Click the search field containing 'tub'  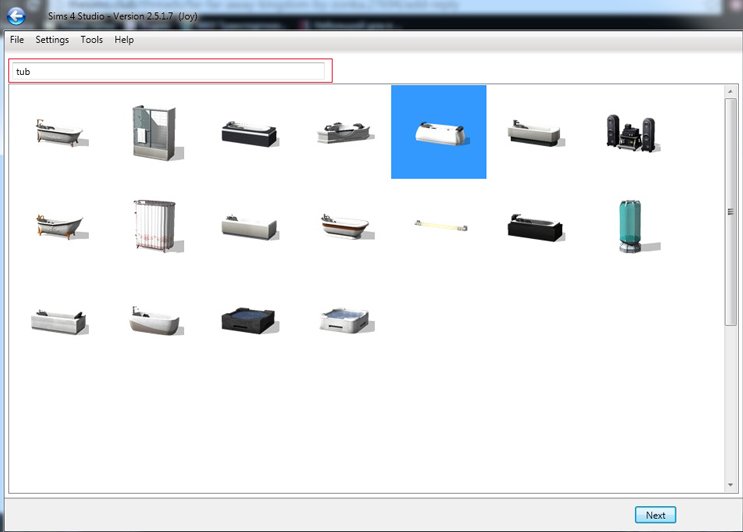(170, 71)
